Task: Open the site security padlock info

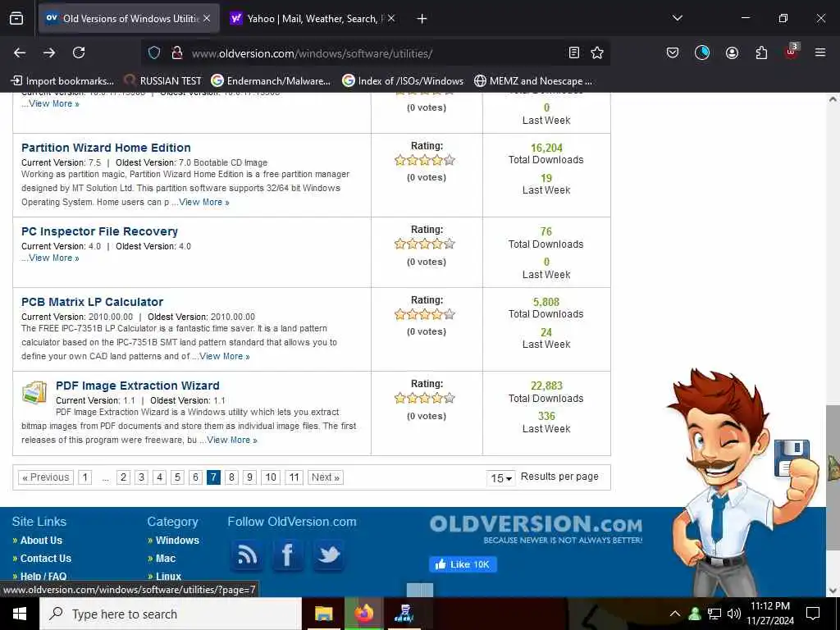Action: (x=177, y=52)
